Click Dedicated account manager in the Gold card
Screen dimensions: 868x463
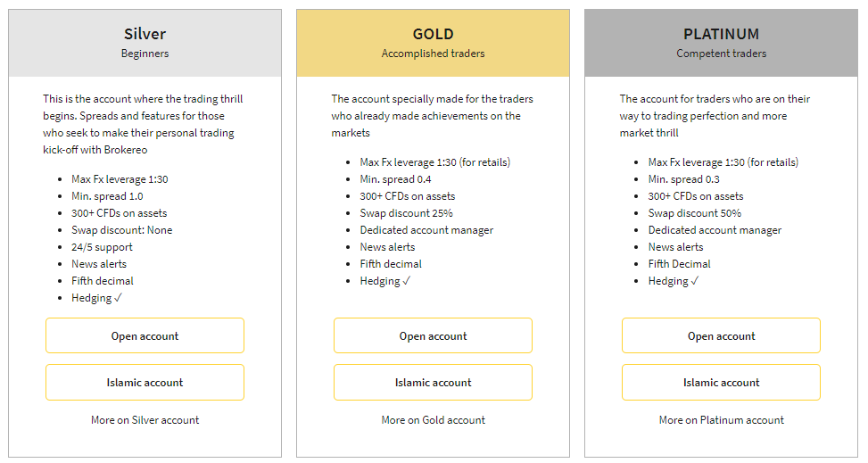pos(426,230)
